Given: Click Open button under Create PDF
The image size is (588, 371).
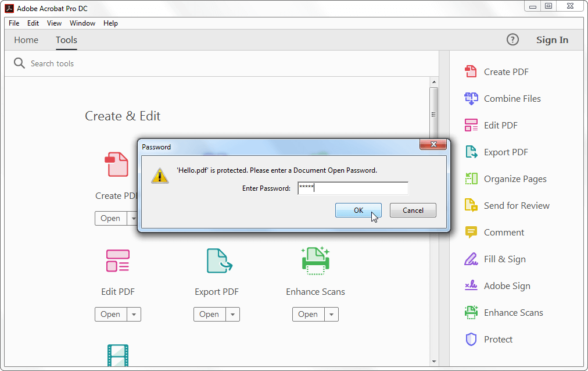Looking at the screenshot, I should [110, 218].
